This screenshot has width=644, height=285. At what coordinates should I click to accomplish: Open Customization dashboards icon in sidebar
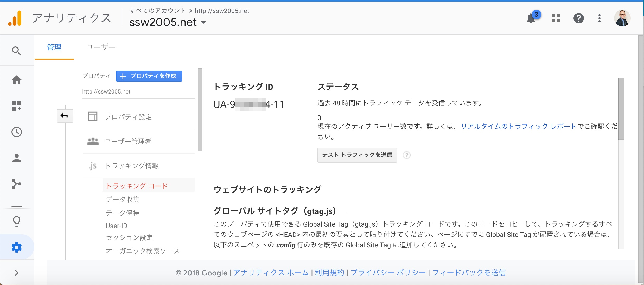click(17, 106)
